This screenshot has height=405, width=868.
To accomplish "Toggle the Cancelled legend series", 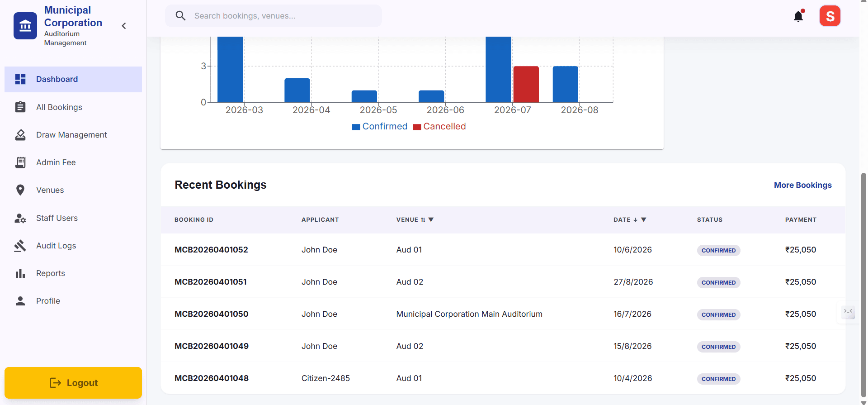I will point(439,126).
